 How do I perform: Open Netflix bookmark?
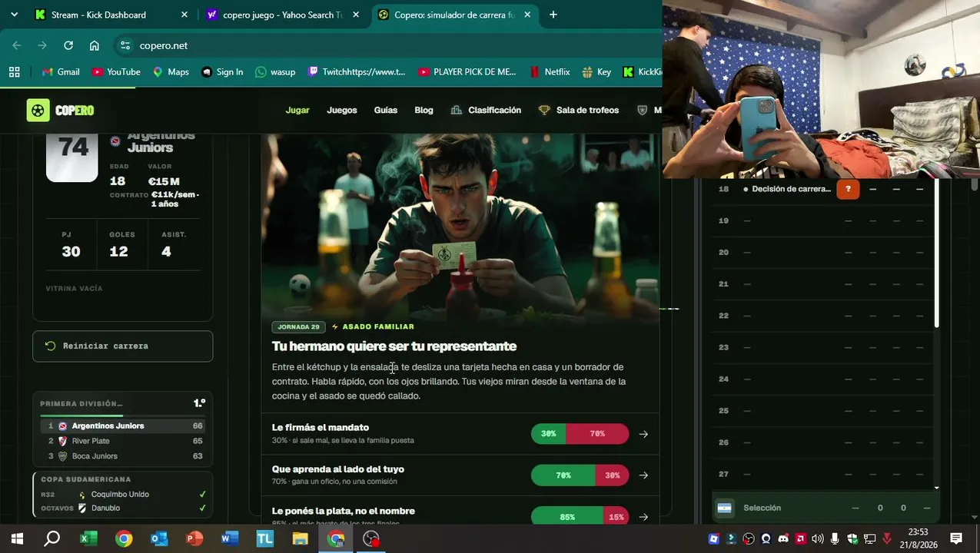[550, 71]
